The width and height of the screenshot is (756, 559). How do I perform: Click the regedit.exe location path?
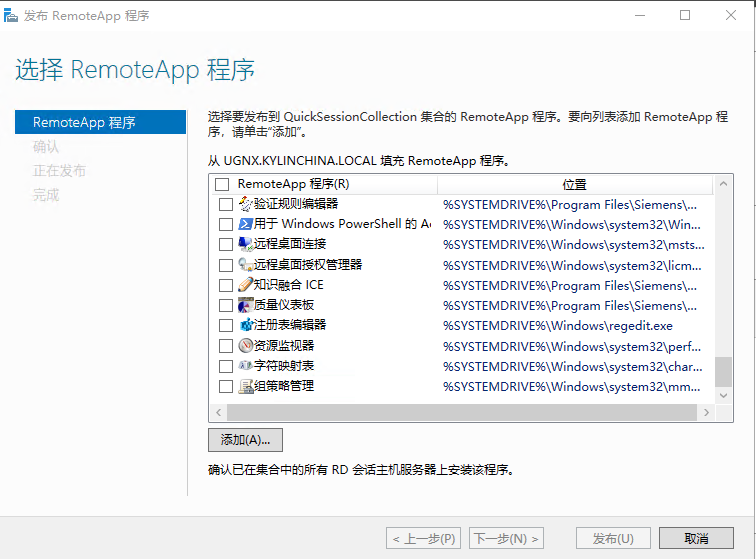pos(558,326)
